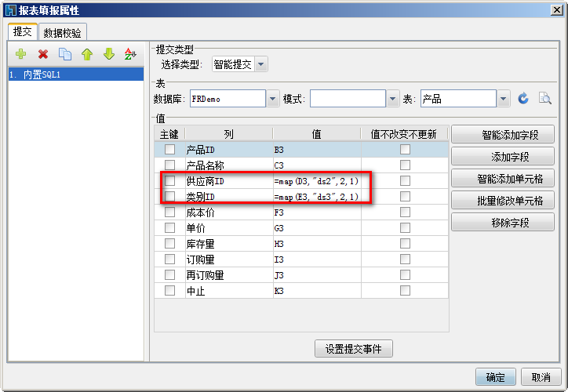Click the 智能添加字段 button
Screen dimensions: 568x392
point(502,135)
